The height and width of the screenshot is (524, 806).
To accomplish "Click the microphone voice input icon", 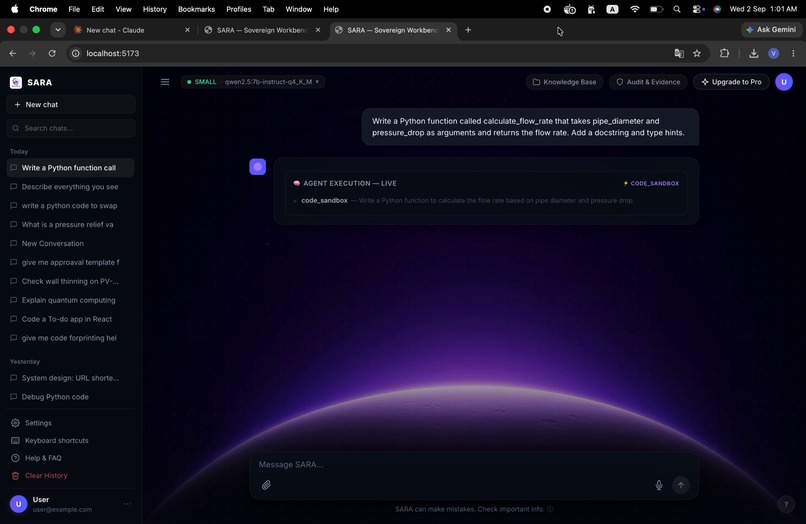I will click(659, 485).
